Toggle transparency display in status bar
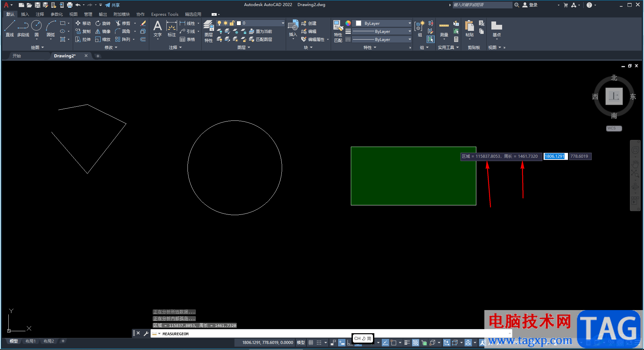This screenshot has height=350, width=644. (416, 343)
